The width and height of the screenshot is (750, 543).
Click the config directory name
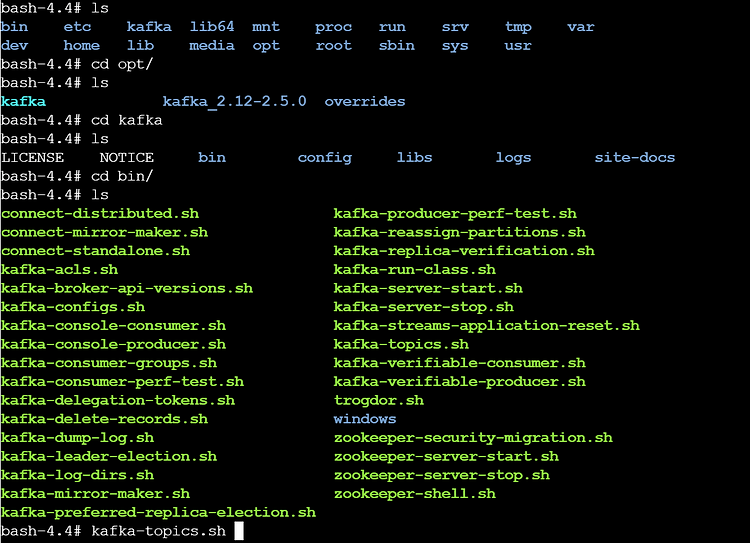325,157
